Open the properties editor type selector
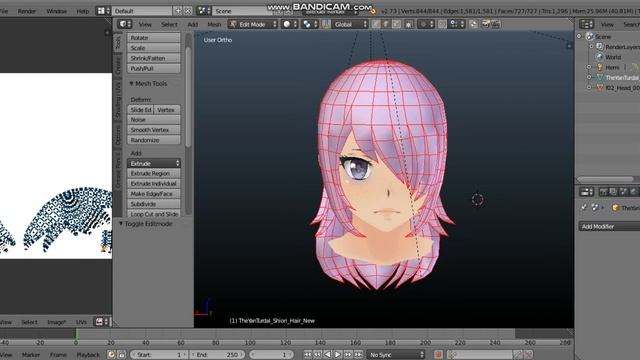The width and height of the screenshot is (640, 360). [586, 192]
